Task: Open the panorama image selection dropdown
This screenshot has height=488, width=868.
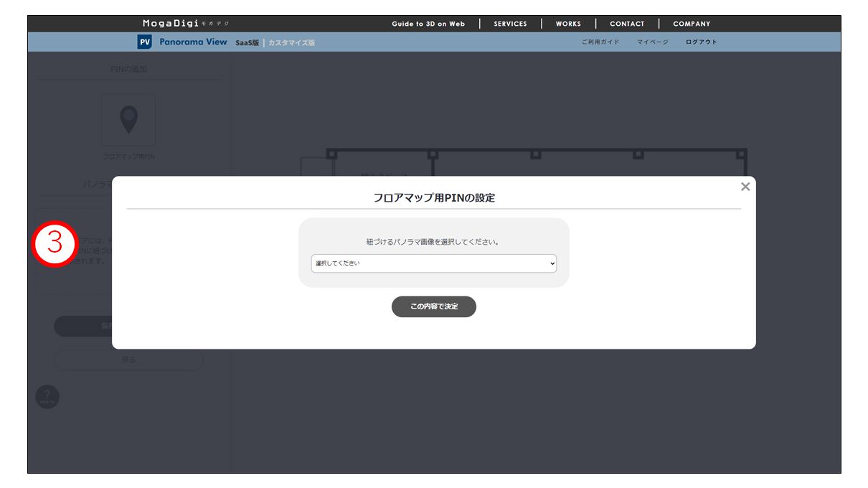Action: (x=434, y=263)
